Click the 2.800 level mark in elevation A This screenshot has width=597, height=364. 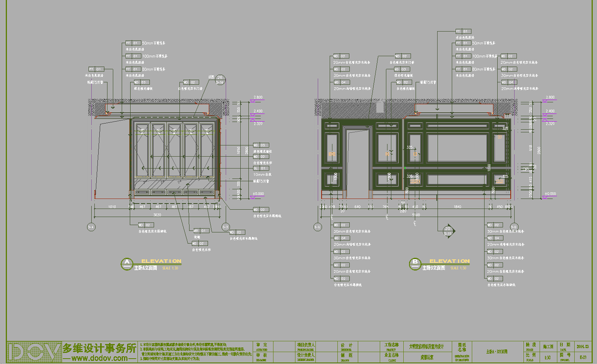tap(257, 97)
